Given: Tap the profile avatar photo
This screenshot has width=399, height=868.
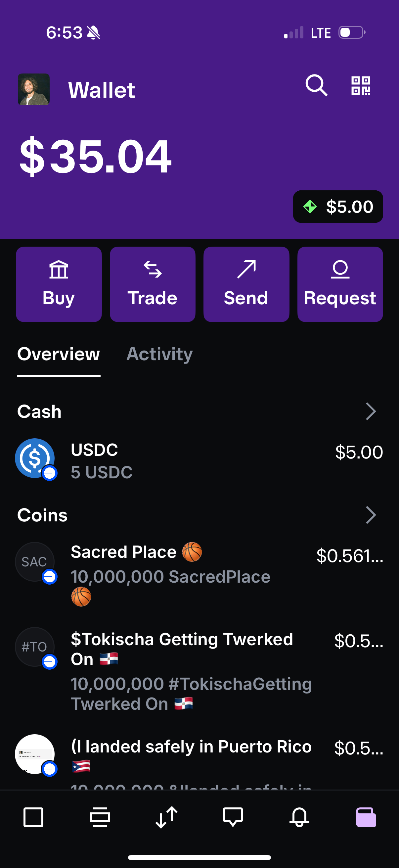Looking at the screenshot, I should pyautogui.click(x=34, y=89).
